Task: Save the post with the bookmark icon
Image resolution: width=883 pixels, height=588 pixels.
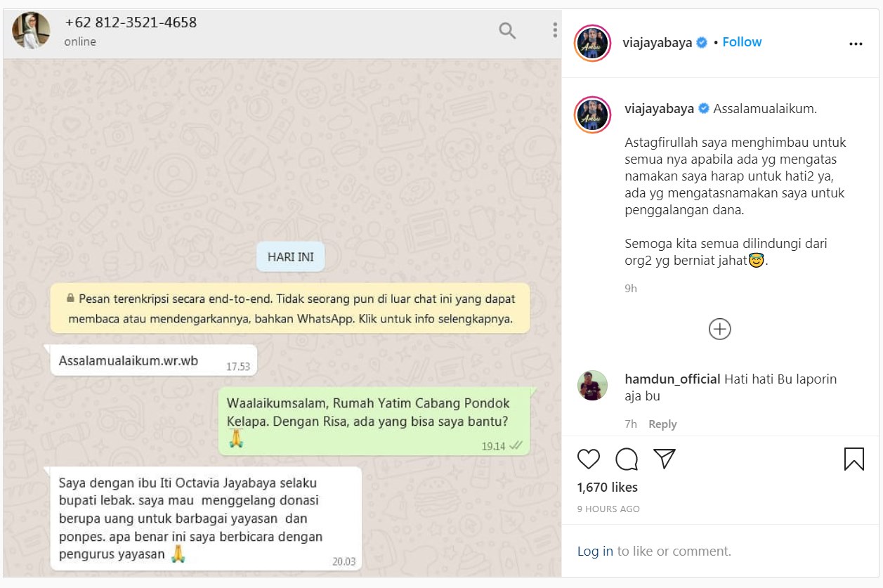Action: 854,459
